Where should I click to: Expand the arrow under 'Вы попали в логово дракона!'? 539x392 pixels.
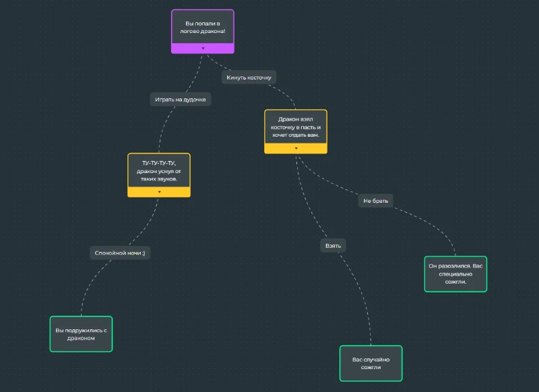point(203,48)
